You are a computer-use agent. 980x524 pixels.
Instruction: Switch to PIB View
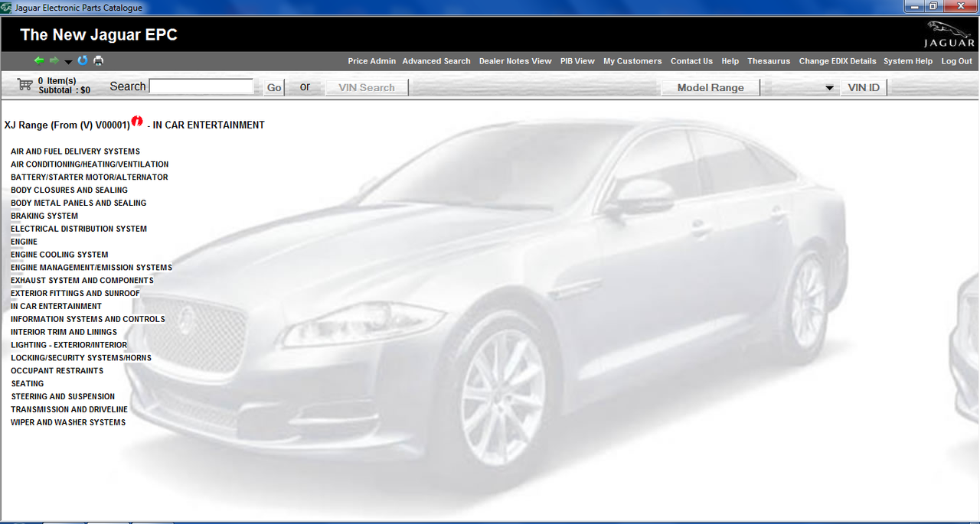(x=577, y=61)
